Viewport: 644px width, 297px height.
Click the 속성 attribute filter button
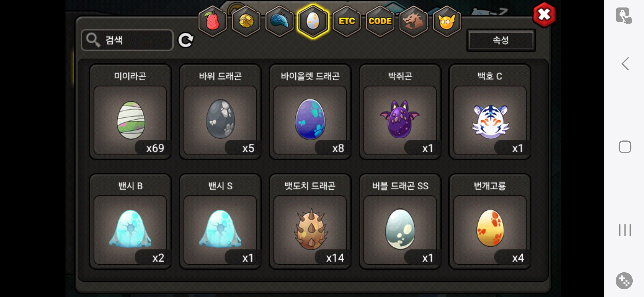pos(501,40)
